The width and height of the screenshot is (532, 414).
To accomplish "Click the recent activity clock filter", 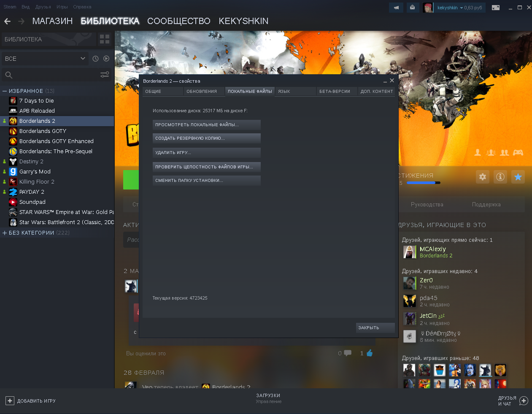I will (x=95, y=59).
